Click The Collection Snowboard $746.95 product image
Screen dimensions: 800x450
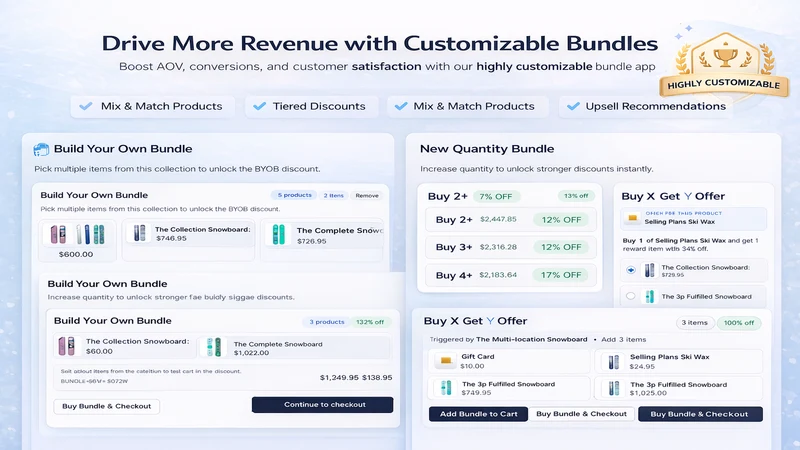pyautogui.click(x=139, y=233)
